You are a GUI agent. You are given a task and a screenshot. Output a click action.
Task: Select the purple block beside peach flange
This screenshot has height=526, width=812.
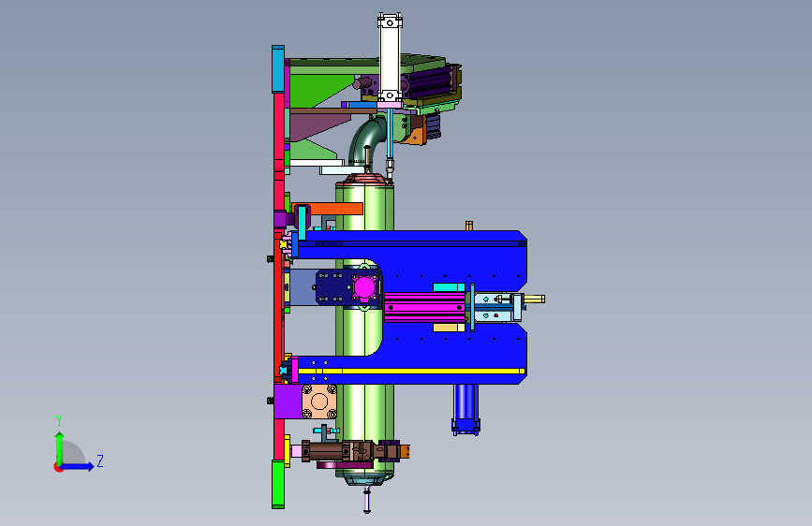coord(288,402)
